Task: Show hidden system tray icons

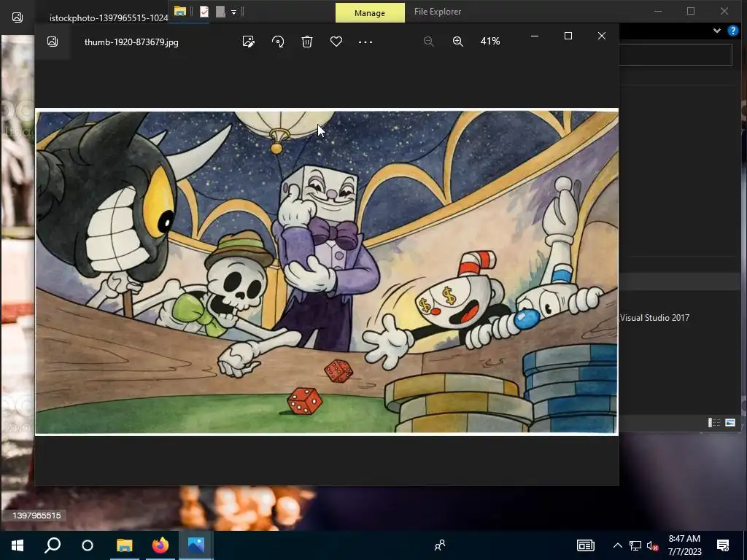Action: (x=617, y=545)
